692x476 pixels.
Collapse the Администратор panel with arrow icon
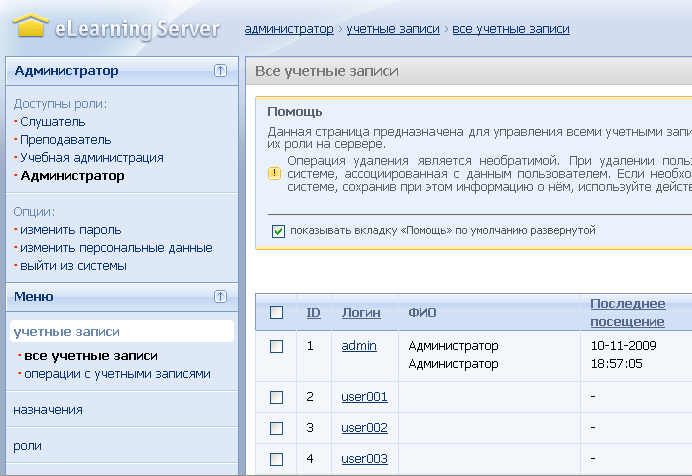pos(220,71)
